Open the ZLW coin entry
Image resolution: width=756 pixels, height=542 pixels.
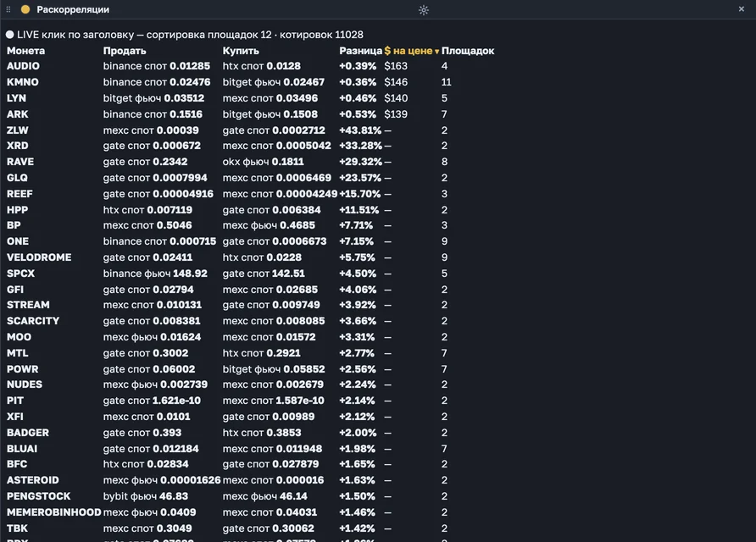tap(17, 130)
